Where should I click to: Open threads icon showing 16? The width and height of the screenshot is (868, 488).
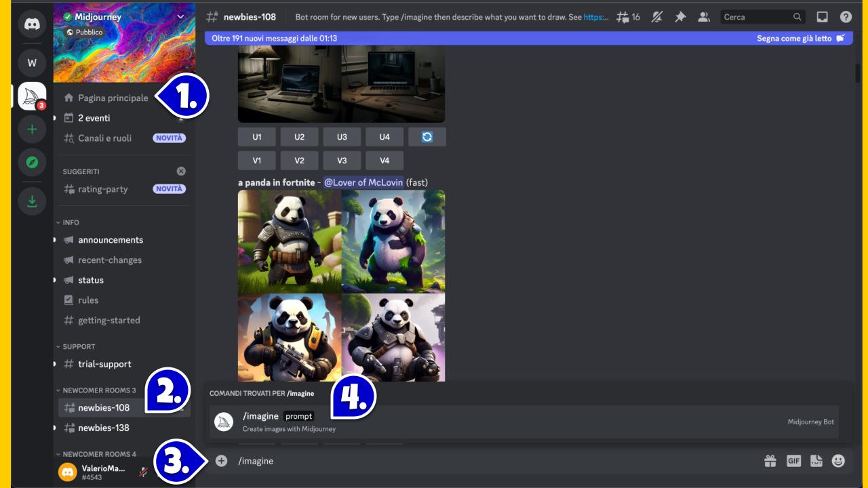point(628,17)
